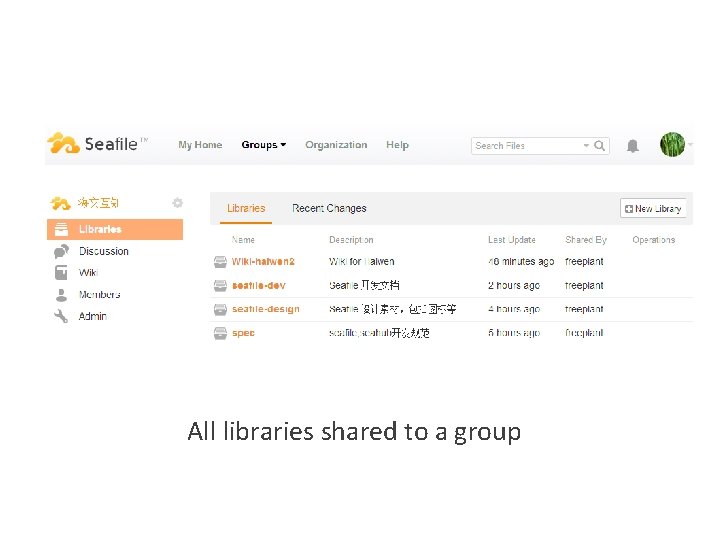The image size is (720, 540).
Task: Open group settings gear icon
Action: click(x=177, y=202)
